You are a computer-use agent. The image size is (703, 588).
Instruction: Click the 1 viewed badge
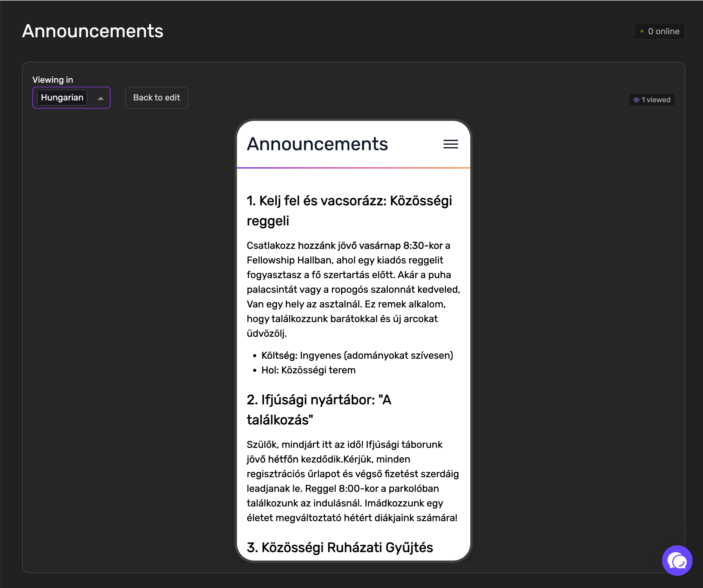click(652, 100)
